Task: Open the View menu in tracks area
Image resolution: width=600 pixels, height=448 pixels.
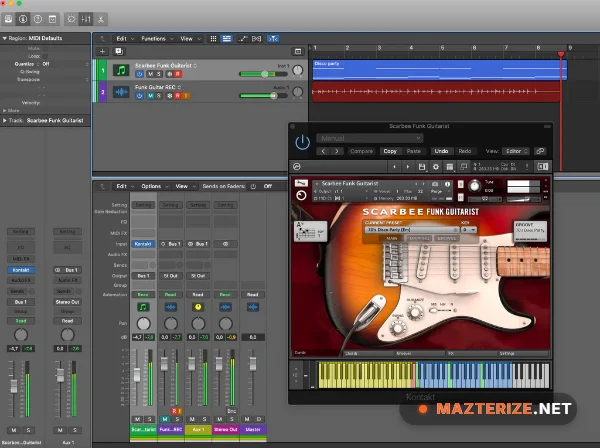Action: 190,39
